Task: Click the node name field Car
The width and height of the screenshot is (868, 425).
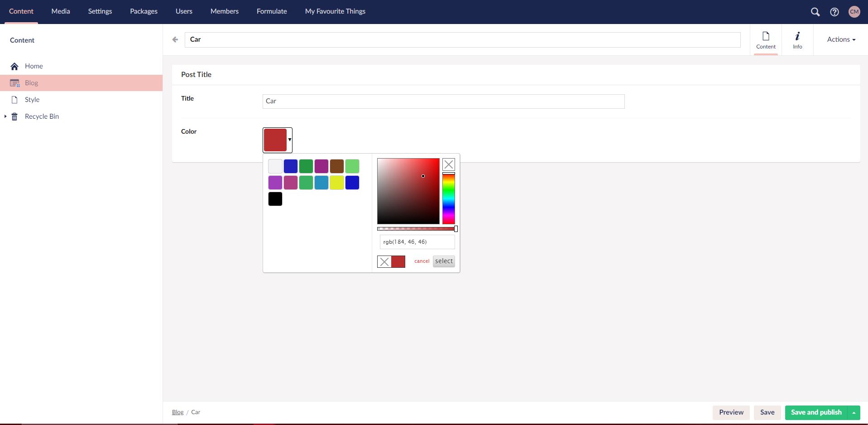Action: (x=462, y=40)
